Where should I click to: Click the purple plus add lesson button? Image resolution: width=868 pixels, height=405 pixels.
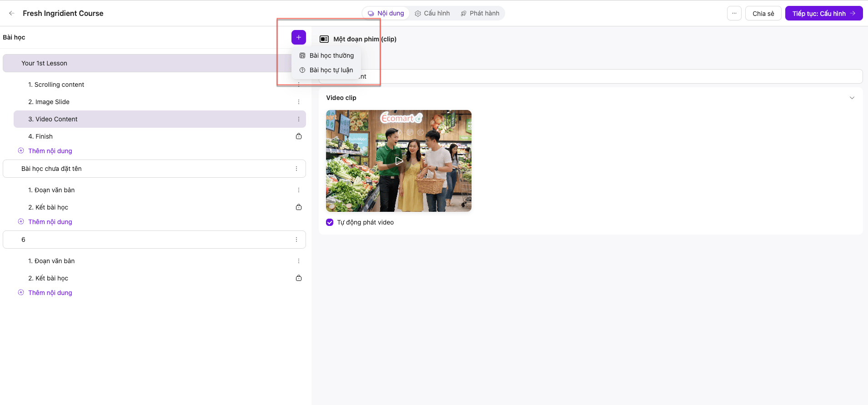pyautogui.click(x=299, y=37)
